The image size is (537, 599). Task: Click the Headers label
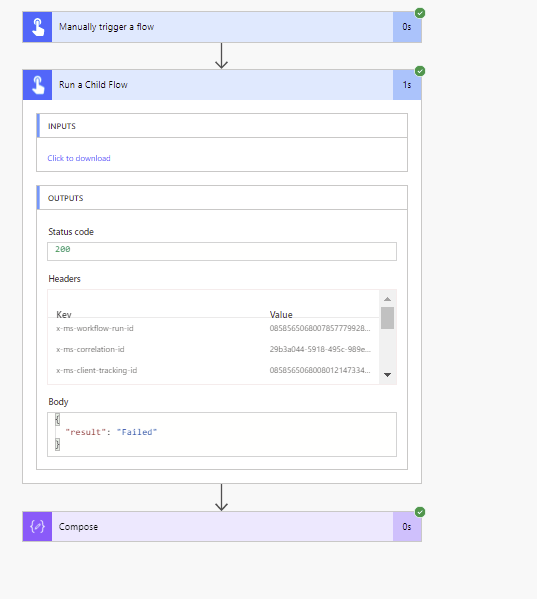tap(65, 279)
